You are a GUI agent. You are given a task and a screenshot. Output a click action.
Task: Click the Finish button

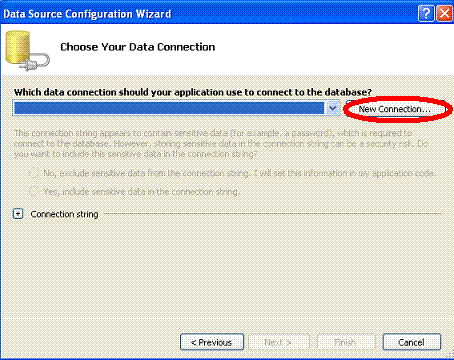(345, 342)
